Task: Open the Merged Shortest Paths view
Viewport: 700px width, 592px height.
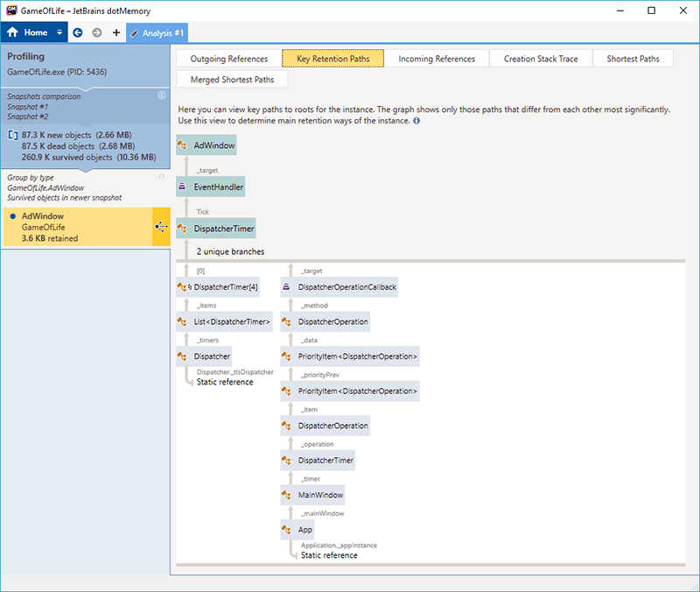Action: (x=232, y=80)
